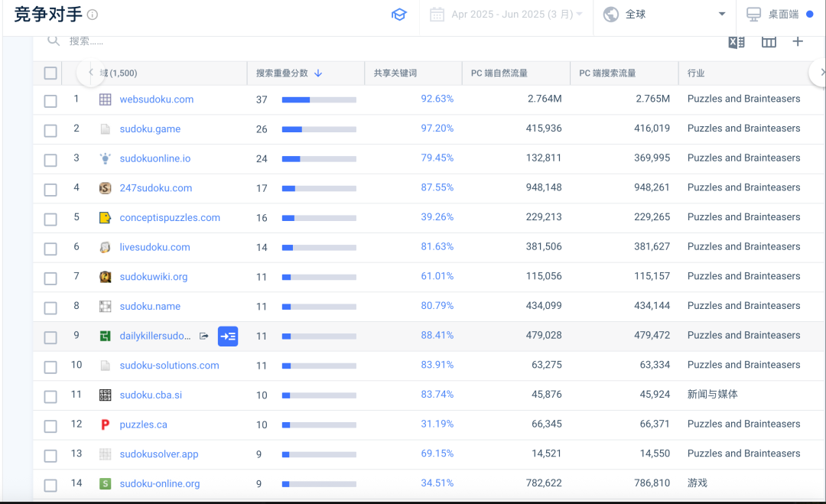Check the sudoku.game row checkbox

[50, 131]
